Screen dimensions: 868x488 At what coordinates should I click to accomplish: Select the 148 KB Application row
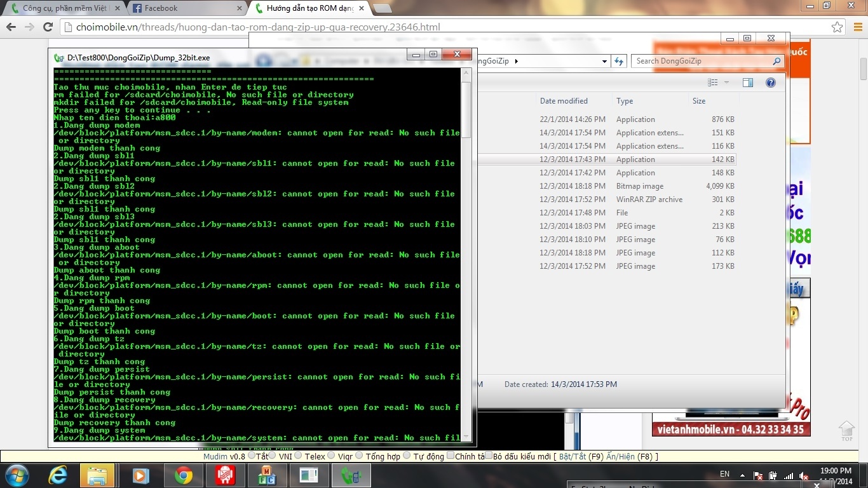click(606, 173)
